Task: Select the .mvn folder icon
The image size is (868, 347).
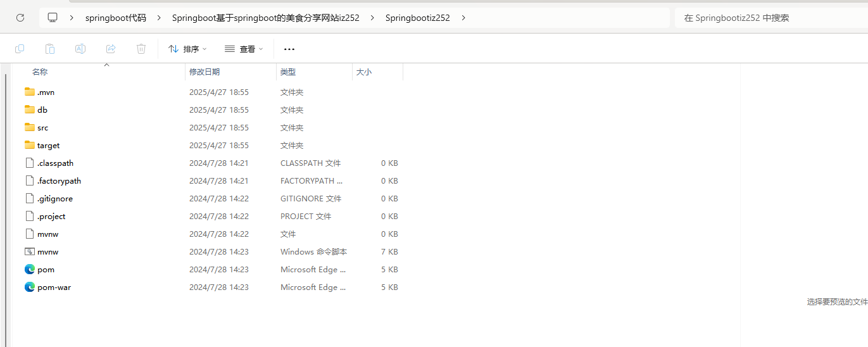Action: pos(30,92)
